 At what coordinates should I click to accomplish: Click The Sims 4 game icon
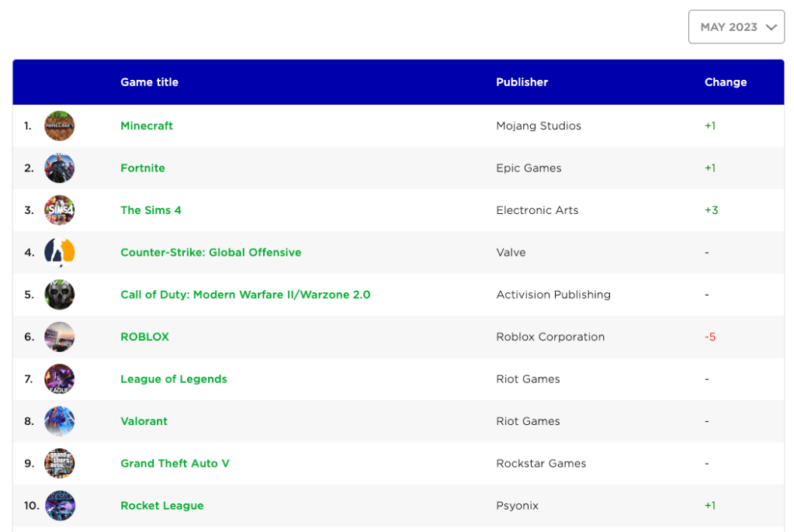[x=60, y=210]
